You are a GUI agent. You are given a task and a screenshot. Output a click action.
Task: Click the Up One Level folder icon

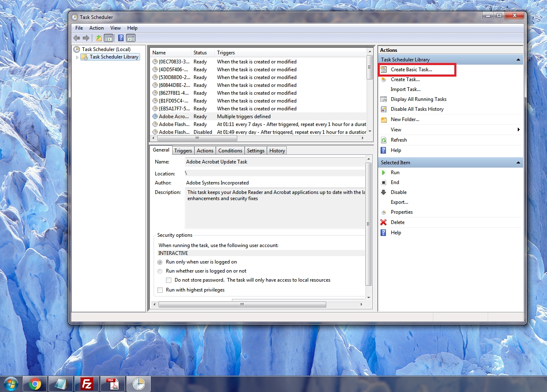[x=99, y=38]
